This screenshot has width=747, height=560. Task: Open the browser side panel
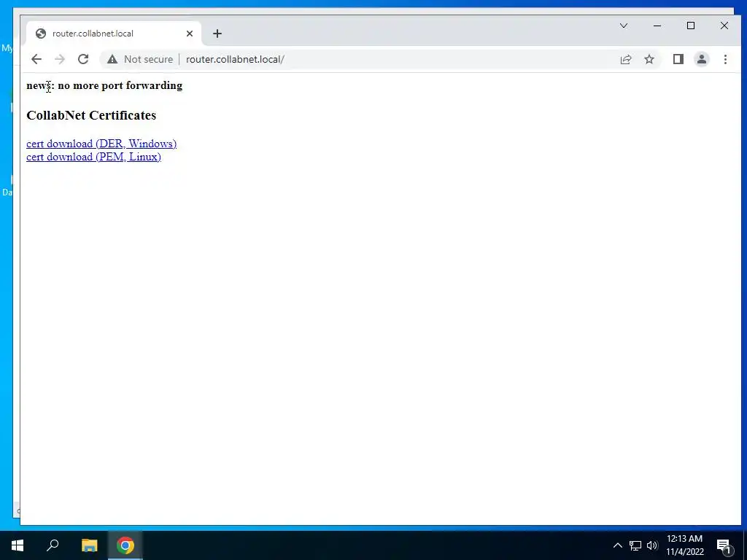tap(678, 59)
